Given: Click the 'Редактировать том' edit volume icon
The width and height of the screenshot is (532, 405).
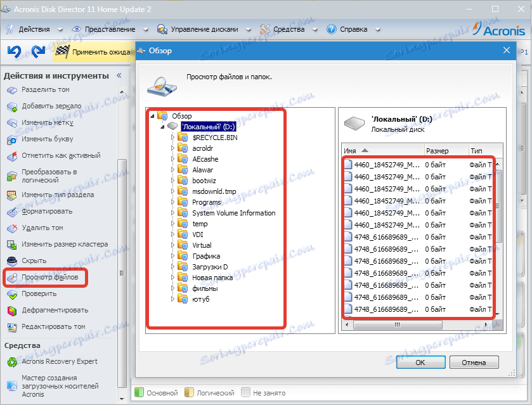Looking at the screenshot, I should point(12,327).
